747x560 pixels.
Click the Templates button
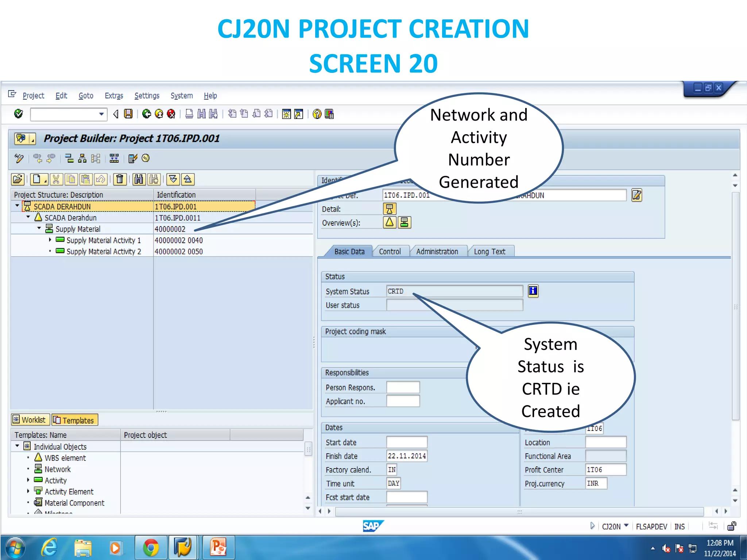pos(75,420)
